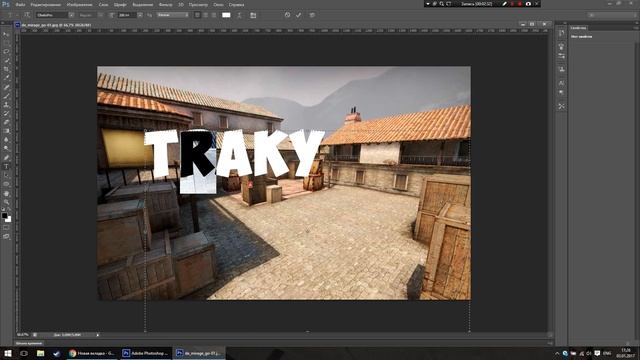Select the Hand tool
640x360 pixels.
tap(6, 193)
